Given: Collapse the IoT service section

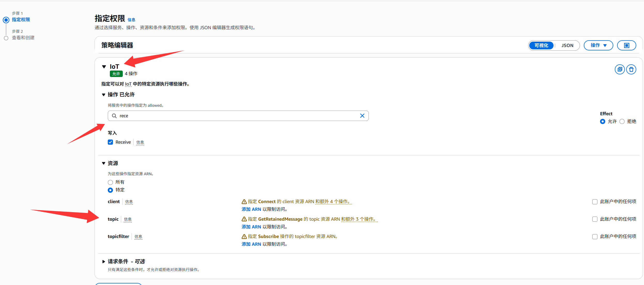Looking at the screenshot, I should click(x=104, y=67).
